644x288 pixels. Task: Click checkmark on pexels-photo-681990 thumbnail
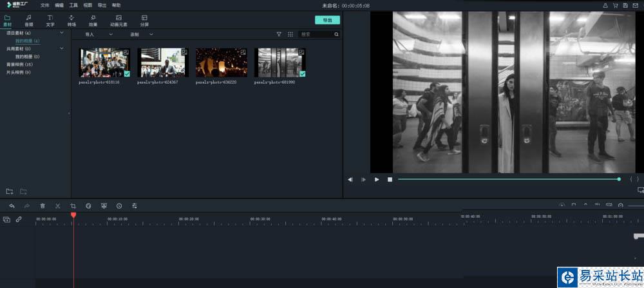point(303,74)
